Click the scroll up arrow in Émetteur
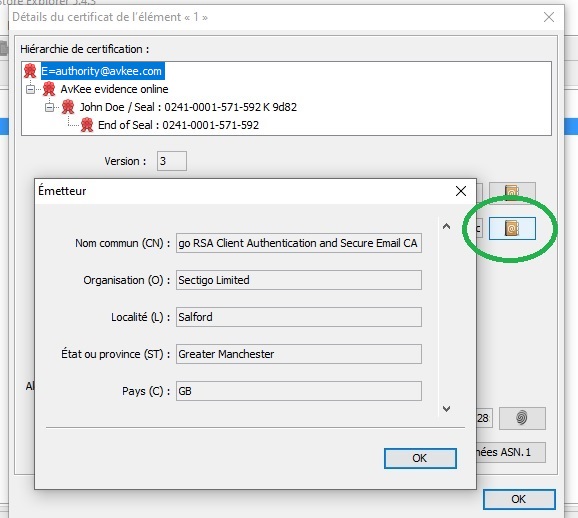The height and width of the screenshot is (518, 578). [x=446, y=226]
